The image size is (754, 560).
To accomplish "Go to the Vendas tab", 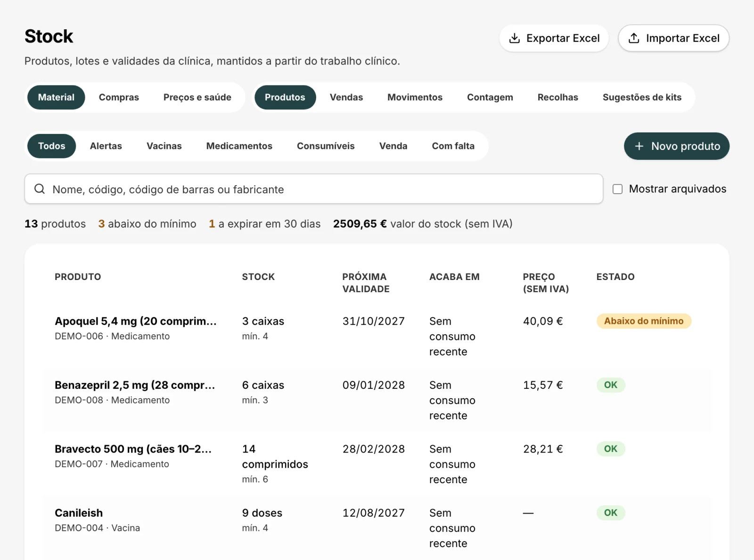I will pos(346,97).
